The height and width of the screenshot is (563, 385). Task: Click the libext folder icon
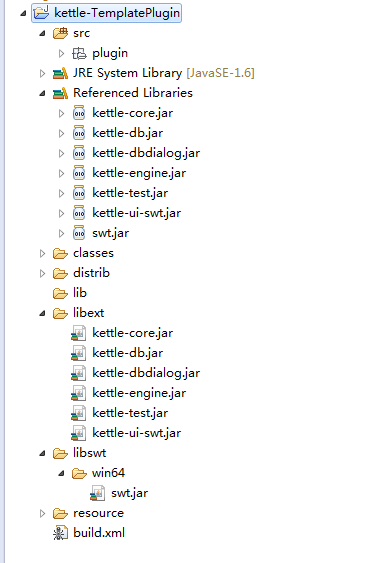pos(60,313)
